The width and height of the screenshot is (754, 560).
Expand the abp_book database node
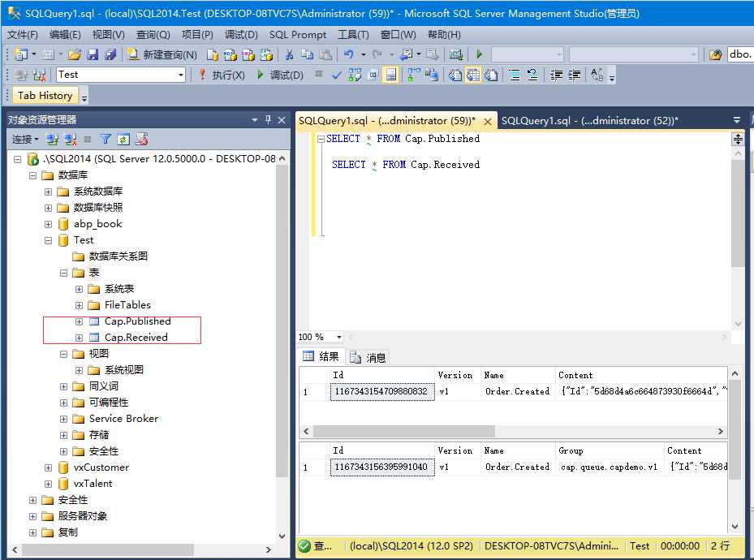click(48, 224)
